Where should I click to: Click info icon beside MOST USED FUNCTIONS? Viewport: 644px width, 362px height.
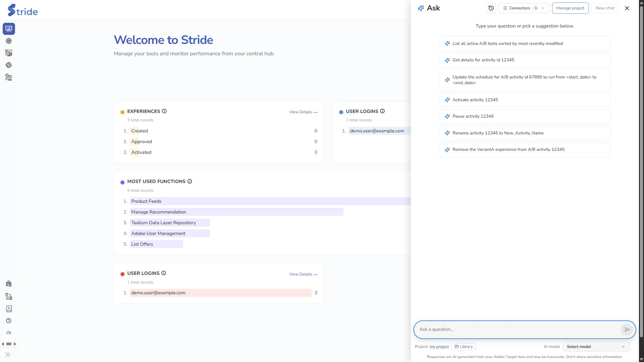coord(190,181)
